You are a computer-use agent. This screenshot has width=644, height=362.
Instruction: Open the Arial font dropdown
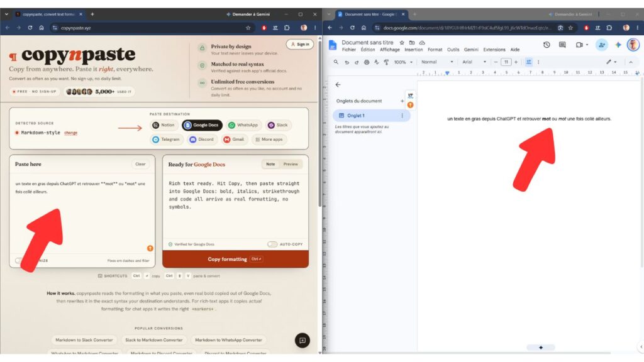pyautogui.click(x=474, y=62)
